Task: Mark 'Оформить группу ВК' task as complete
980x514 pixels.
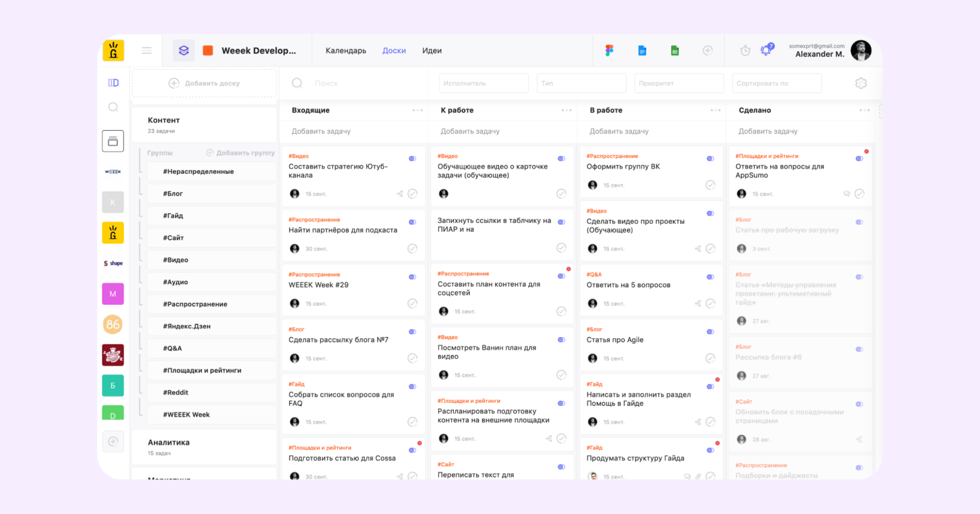Action: pyautogui.click(x=710, y=185)
